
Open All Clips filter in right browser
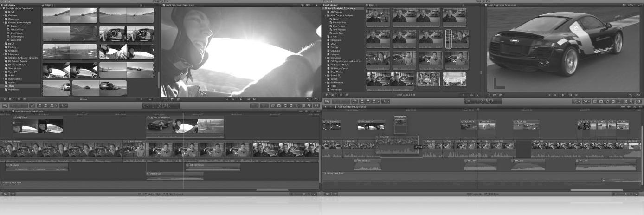click(x=372, y=5)
